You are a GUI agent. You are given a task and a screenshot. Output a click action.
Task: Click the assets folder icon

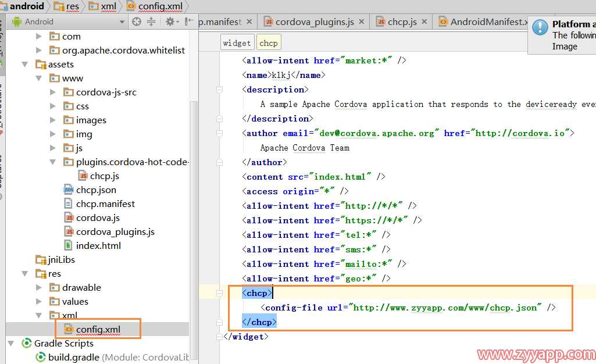point(40,64)
